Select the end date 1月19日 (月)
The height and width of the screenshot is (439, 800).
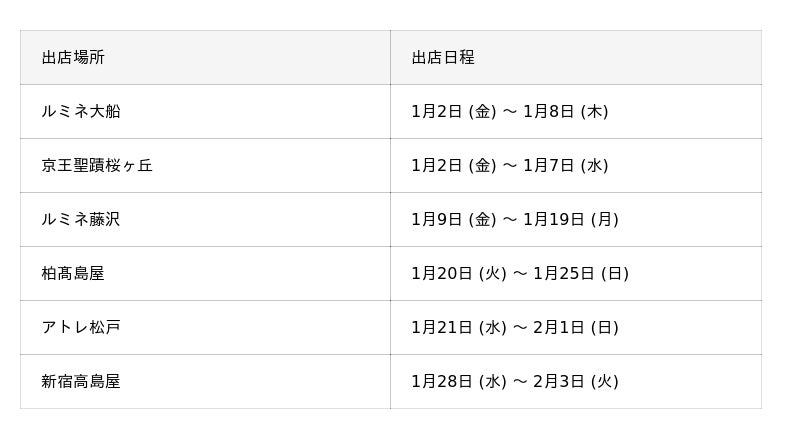[571, 219]
